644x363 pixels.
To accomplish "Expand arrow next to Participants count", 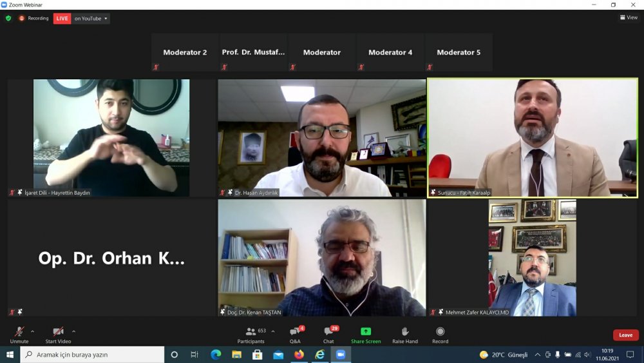I will coord(273,331).
